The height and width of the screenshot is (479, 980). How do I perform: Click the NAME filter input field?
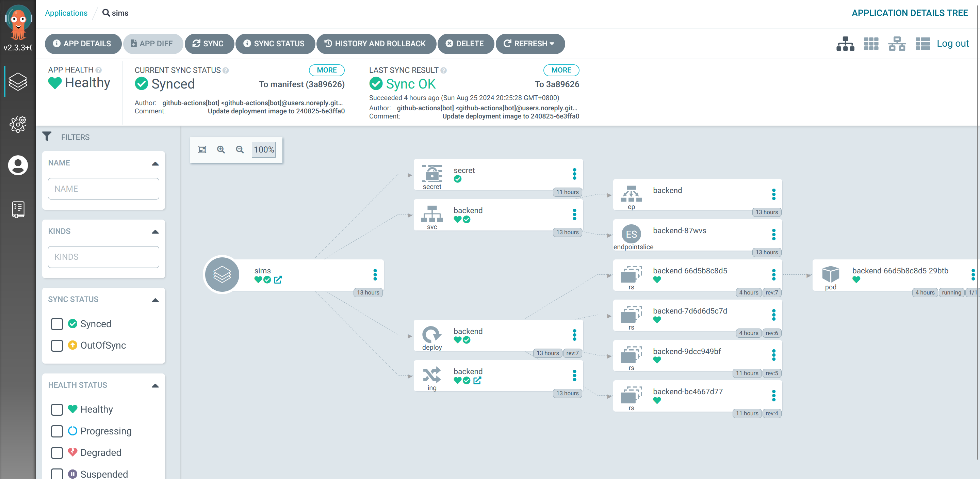click(103, 189)
